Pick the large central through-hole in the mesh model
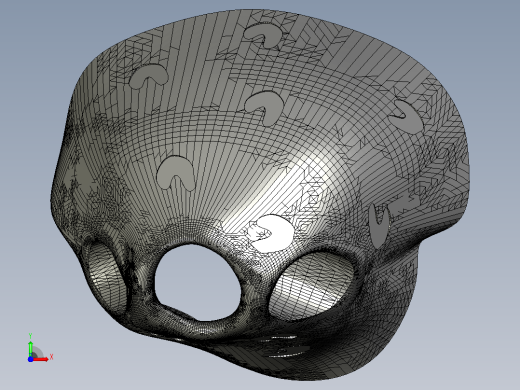Image resolution: width=520 pixels, height=390 pixels. pyautogui.click(x=197, y=282)
